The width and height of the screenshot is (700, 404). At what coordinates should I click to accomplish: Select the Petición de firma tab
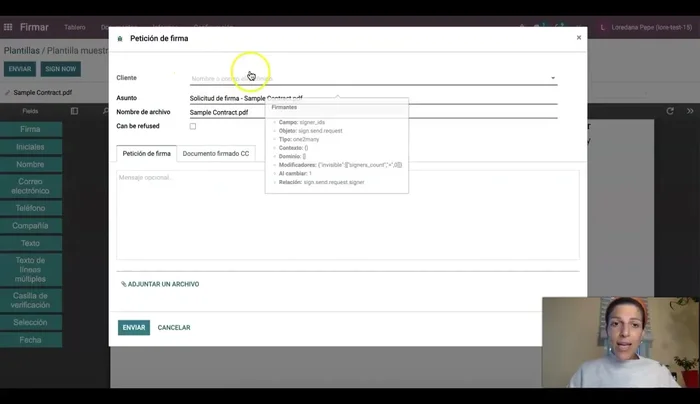click(146, 154)
